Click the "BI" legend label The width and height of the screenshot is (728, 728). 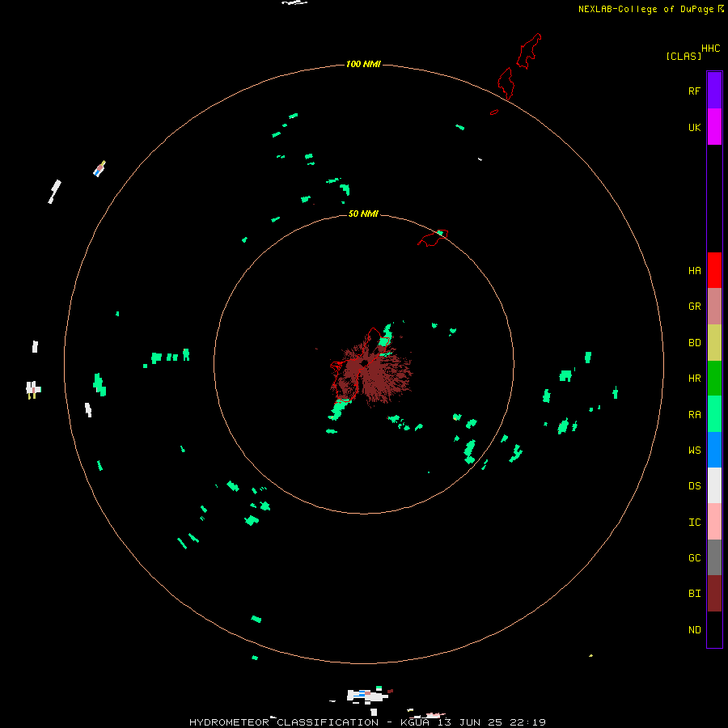(694, 594)
